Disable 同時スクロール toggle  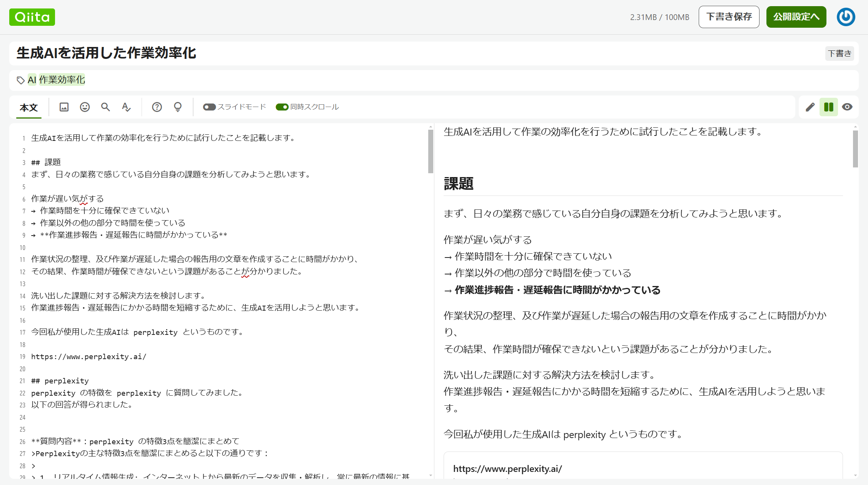tap(283, 107)
